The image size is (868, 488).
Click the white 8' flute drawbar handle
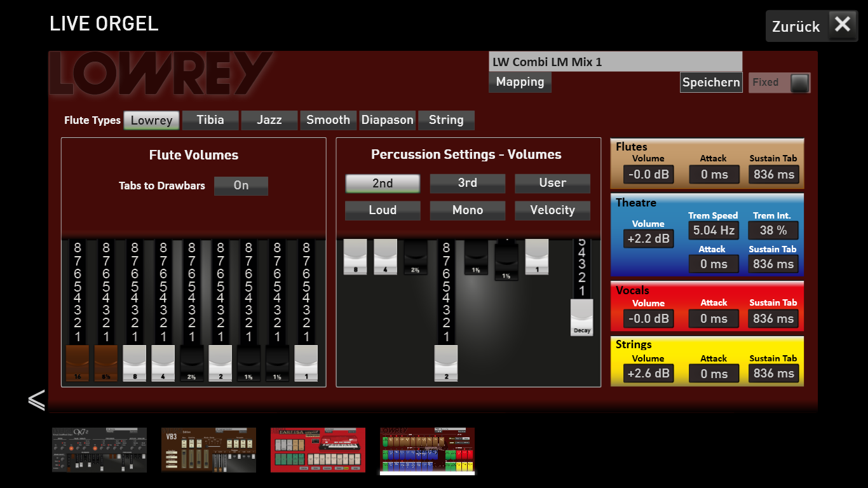click(x=134, y=363)
